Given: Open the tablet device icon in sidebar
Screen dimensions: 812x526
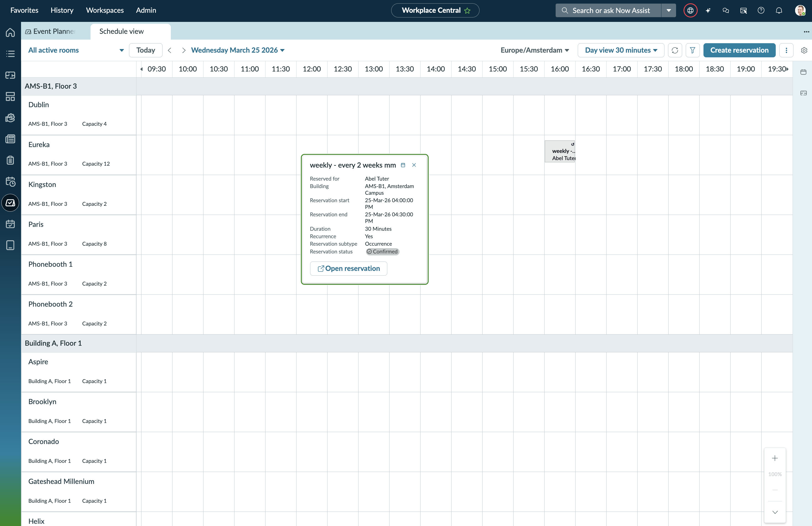Looking at the screenshot, I should 10,245.
